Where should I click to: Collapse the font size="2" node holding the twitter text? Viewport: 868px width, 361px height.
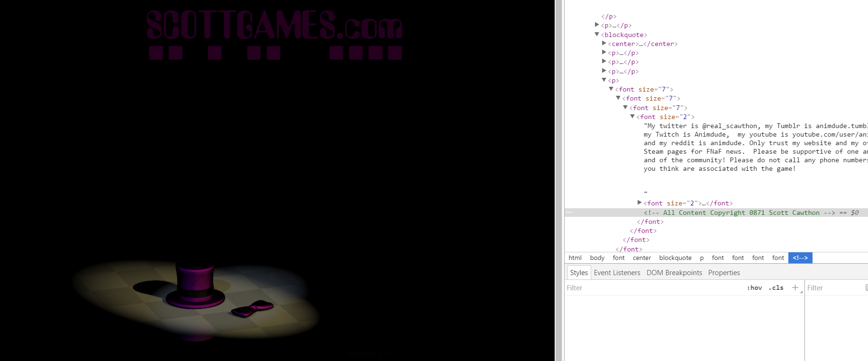(632, 116)
